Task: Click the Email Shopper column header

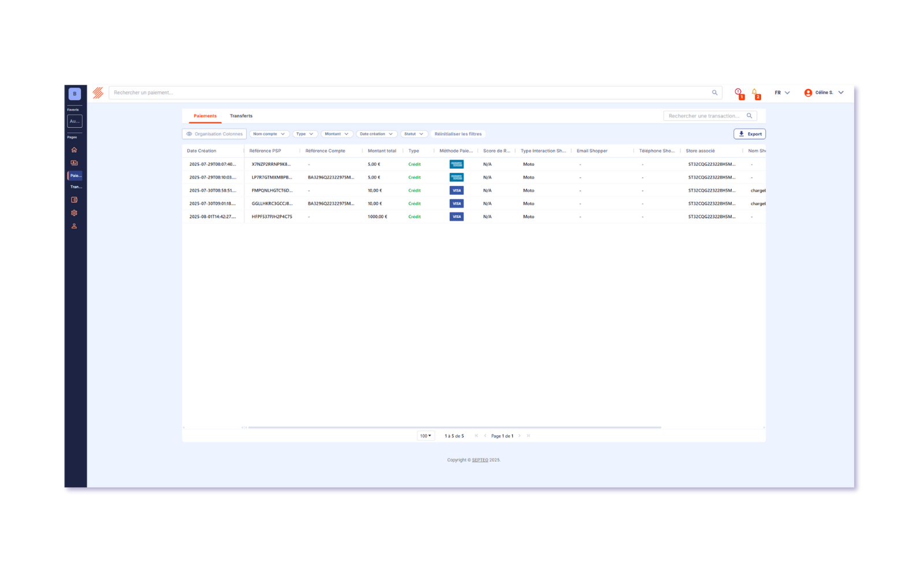Action: [592, 151]
